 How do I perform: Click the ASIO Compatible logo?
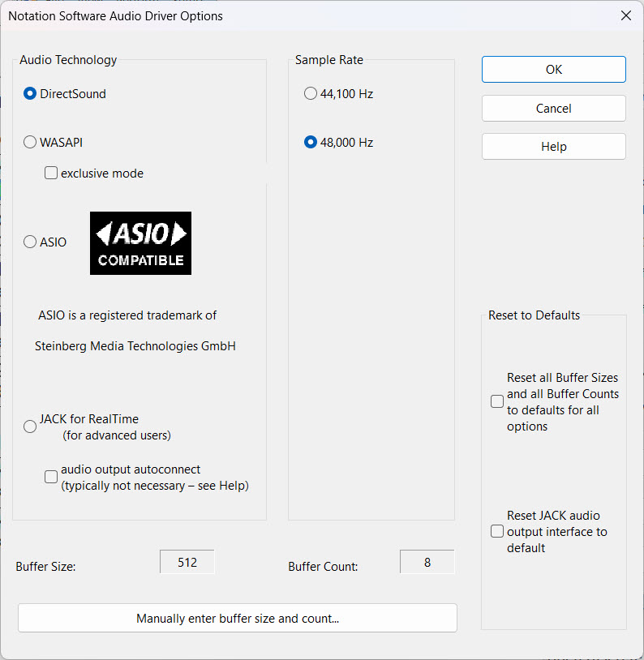[x=140, y=243]
